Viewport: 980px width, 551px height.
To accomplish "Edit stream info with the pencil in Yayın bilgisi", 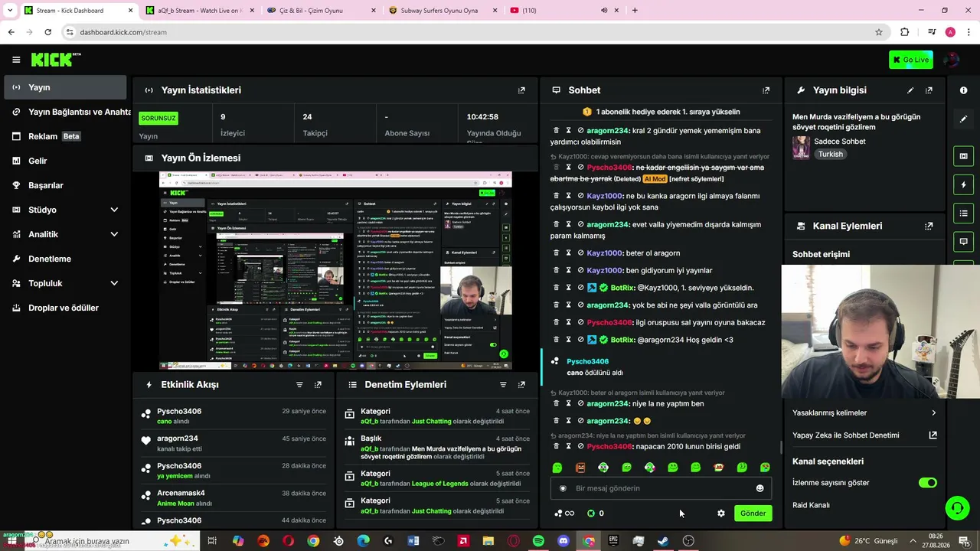I will (x=910, y=90).
